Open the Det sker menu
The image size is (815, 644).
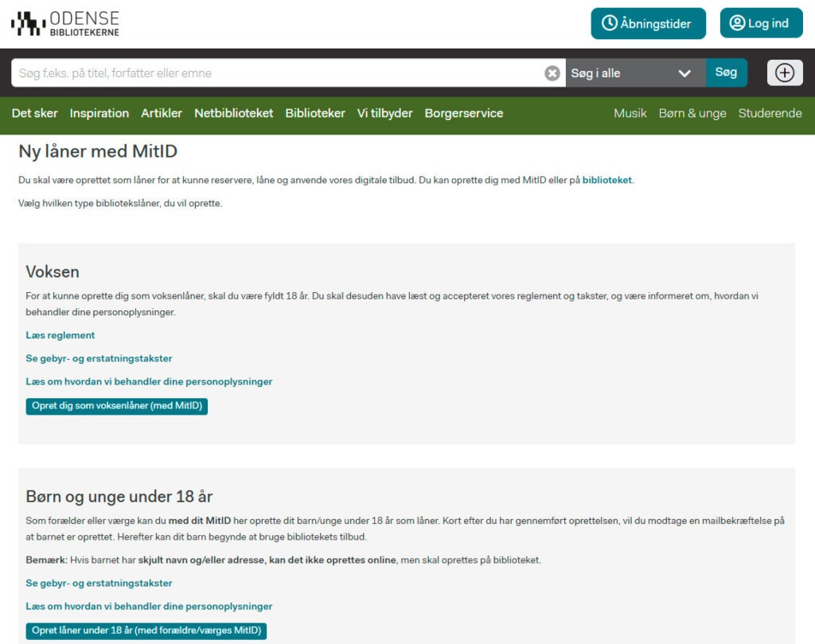(34, 113)
